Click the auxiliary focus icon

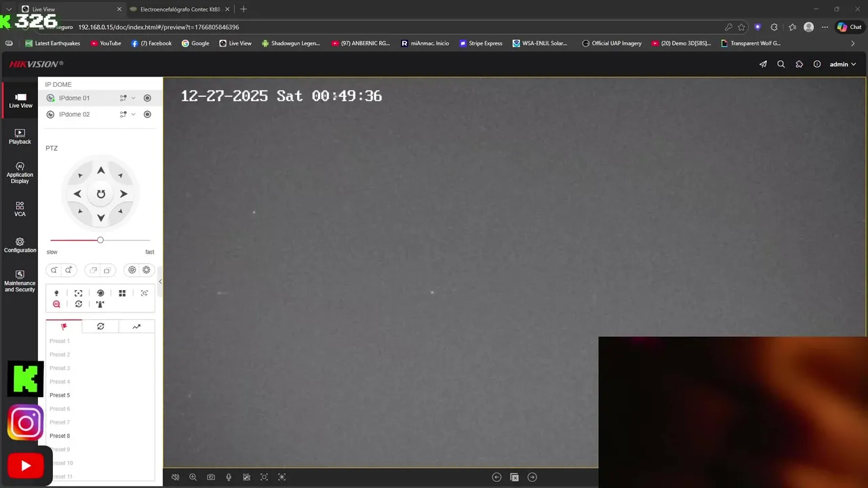pos(79,293)
